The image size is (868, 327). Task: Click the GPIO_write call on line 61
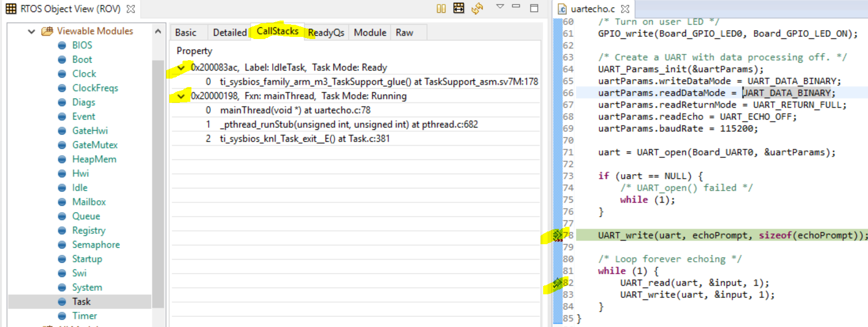click(626, 34)
